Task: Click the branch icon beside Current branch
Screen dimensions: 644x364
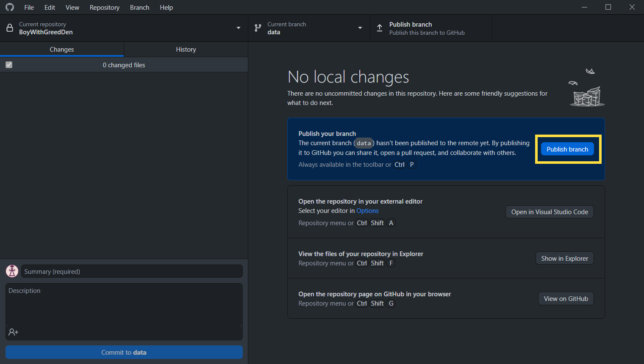Action: [x=258, y=28]
